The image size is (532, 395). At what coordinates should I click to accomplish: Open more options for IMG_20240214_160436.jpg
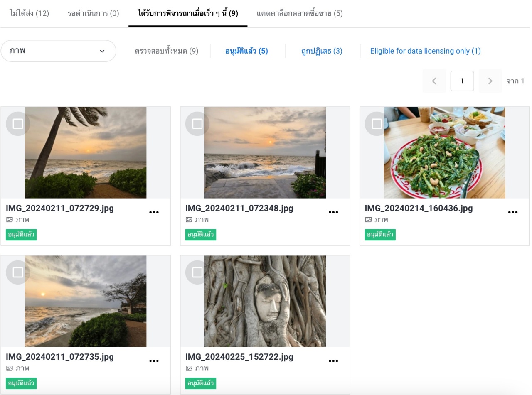pyautogui.click(x=513, y=212)
